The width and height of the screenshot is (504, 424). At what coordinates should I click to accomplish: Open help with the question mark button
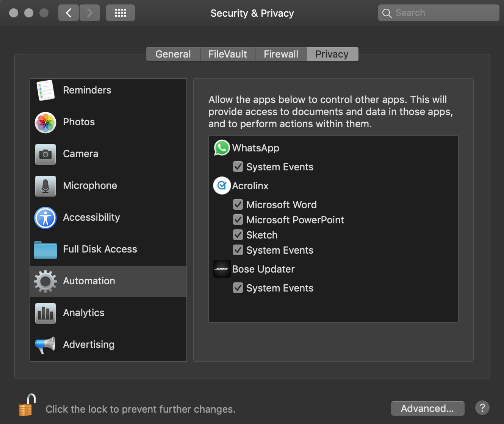pyautogui.click(x=482, y=408)
